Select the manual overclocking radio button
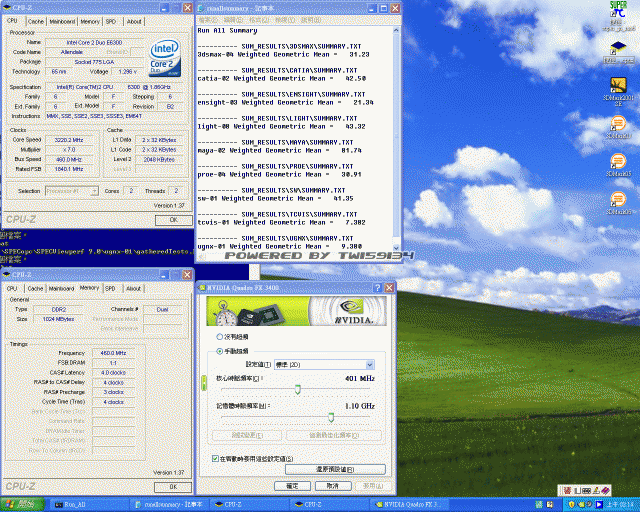Image resolution: width=640 pixels, height=512 pixels. [220, 351]
